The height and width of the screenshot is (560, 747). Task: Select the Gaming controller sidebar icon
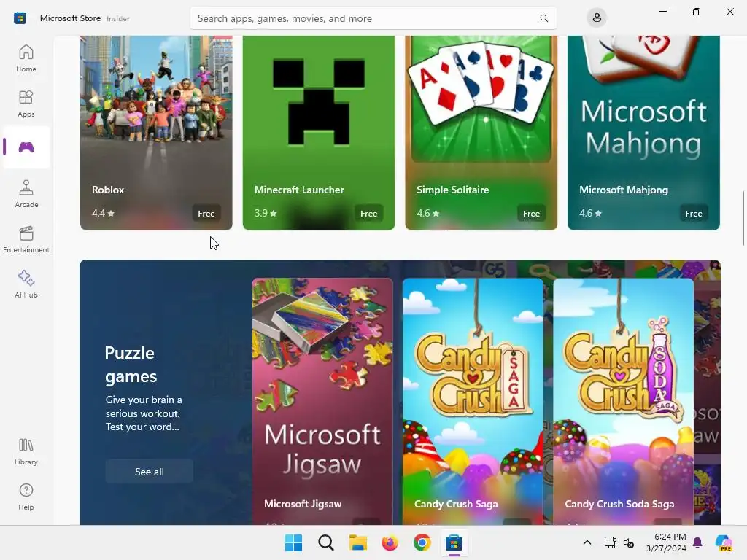click(x=26, y=147)
